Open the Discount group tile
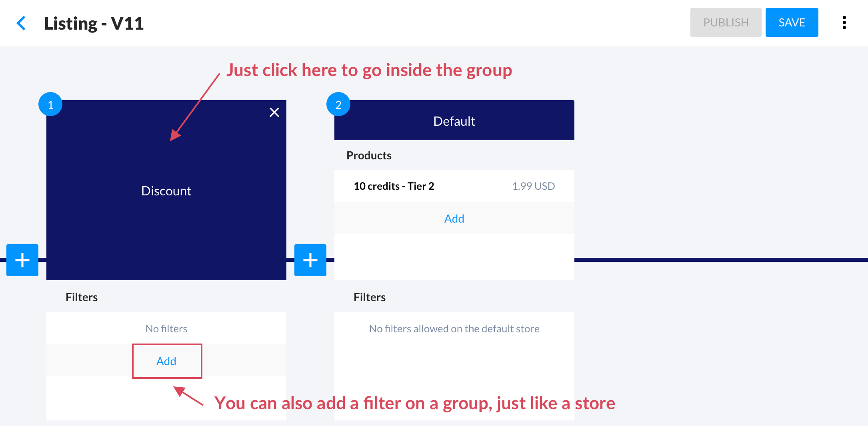The image size is (868, 426). pyautogui.click(x=166, y=191)
